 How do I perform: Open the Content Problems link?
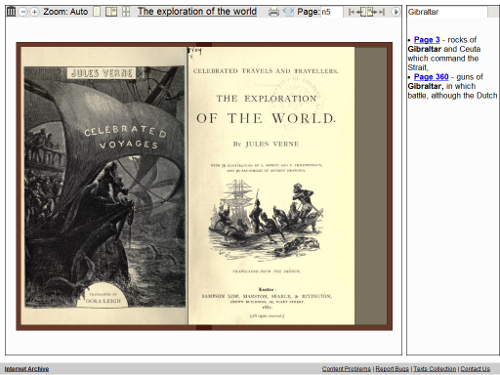346,369
